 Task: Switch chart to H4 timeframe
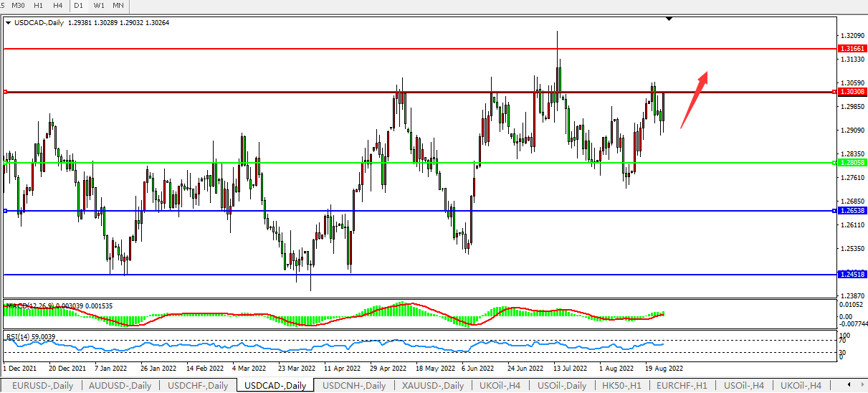click(57, 5)
